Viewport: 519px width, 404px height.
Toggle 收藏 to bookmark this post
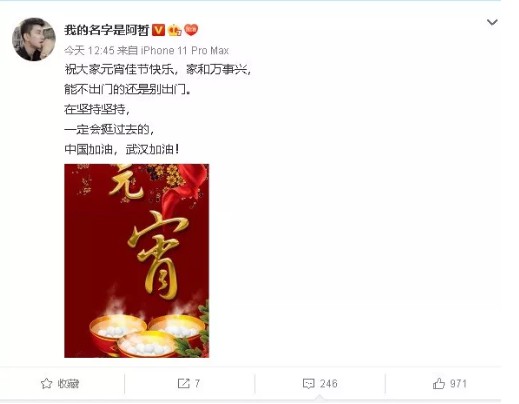60,384
